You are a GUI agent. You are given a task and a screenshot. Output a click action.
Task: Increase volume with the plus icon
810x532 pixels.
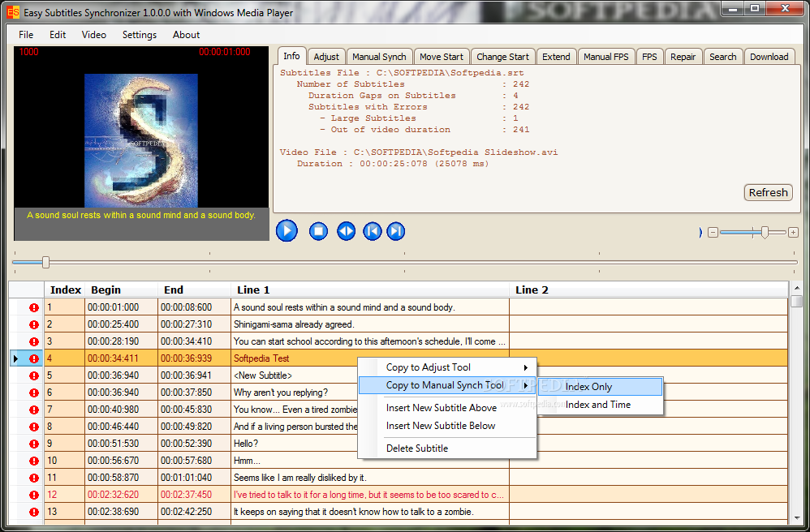(793, 233)
